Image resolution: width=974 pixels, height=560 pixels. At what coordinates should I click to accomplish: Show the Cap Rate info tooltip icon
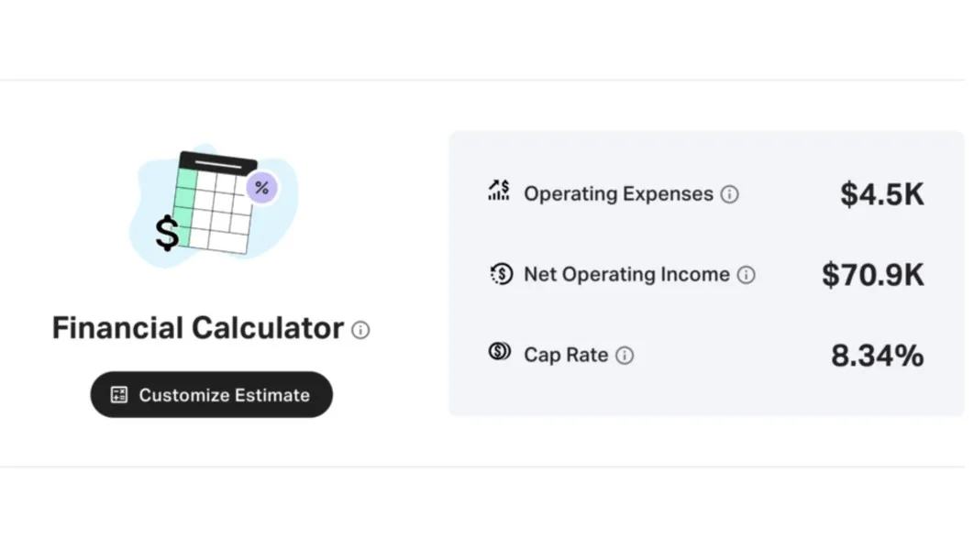click(625, 356)
